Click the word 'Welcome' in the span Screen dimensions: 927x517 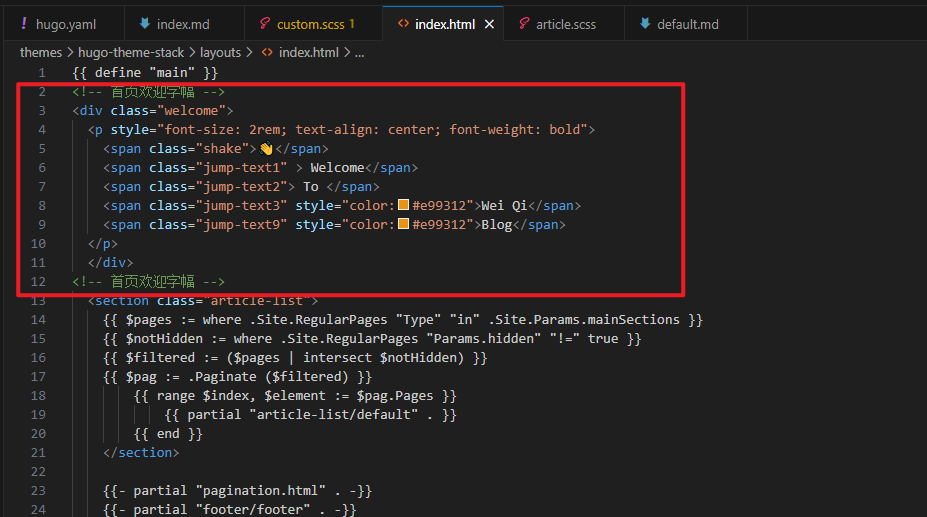pyautogui.click(x=337, y=167)
